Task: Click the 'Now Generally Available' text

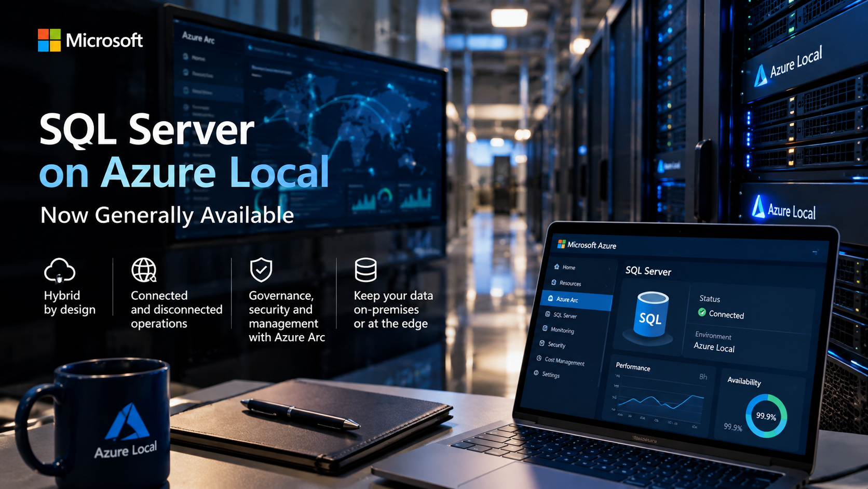Action: 167,215
